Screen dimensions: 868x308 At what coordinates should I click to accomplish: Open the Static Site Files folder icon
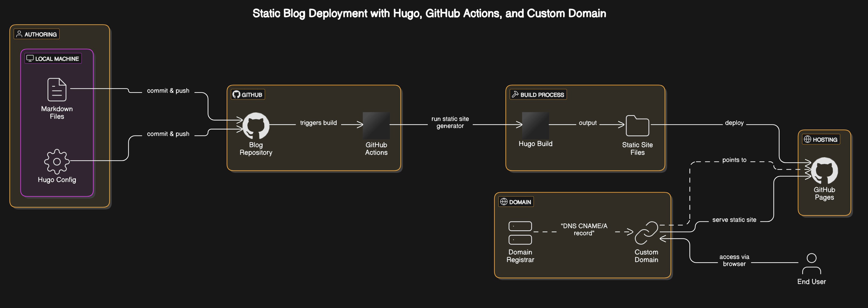[x=637, y=125]
